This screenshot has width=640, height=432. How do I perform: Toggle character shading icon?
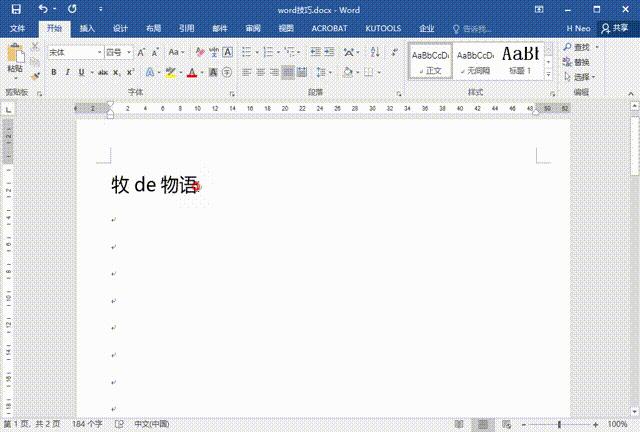213,72
